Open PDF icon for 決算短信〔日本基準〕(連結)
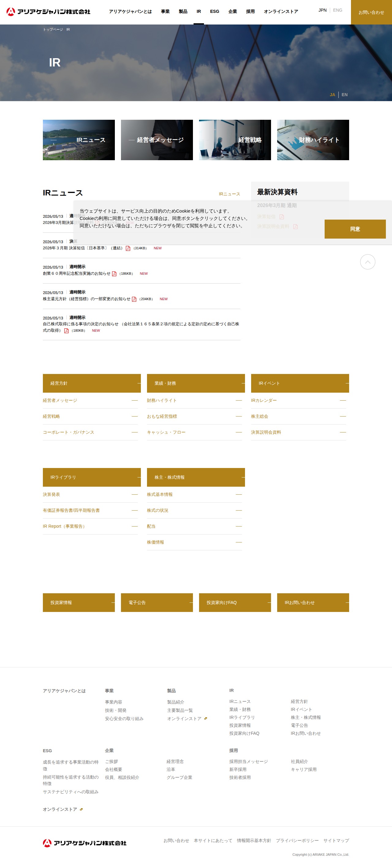Viewport: 392px width, 868px height. click(128, 248)
